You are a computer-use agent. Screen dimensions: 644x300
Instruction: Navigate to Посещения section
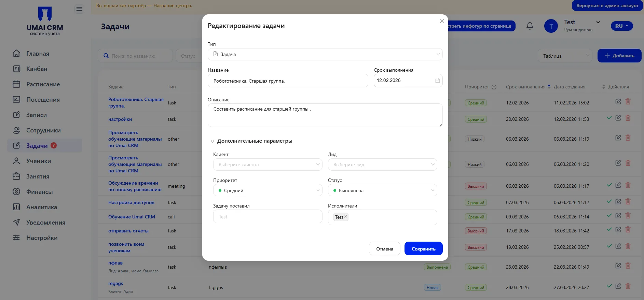[x=43, y=100]
